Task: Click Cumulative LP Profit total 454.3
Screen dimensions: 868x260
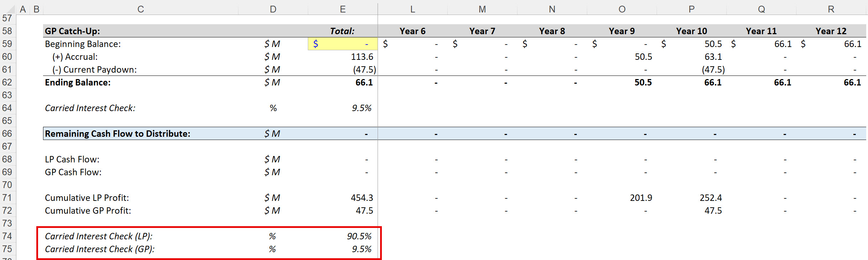Action: 362,198
